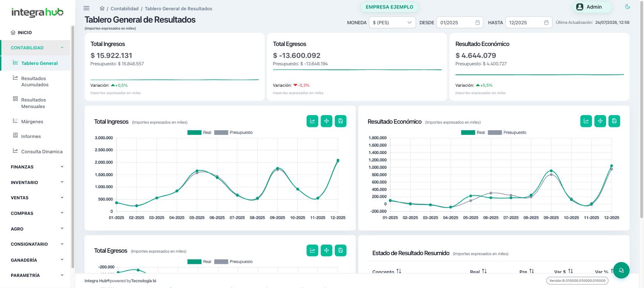This screenshot has height=288, width=644.
Task: Toggle Real series in Total Ingresos legend
Action: pyautogui.click(x=199, y=133)
